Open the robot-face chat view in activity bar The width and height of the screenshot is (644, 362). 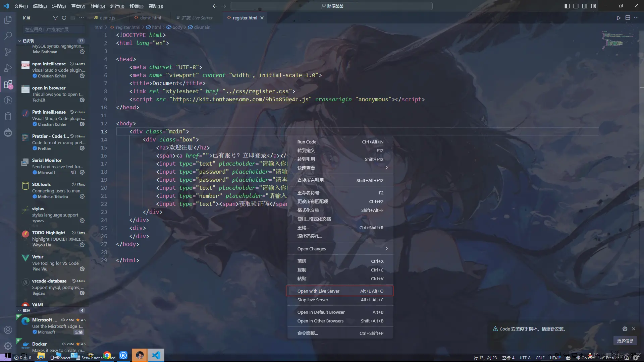(x=8, y=132)
